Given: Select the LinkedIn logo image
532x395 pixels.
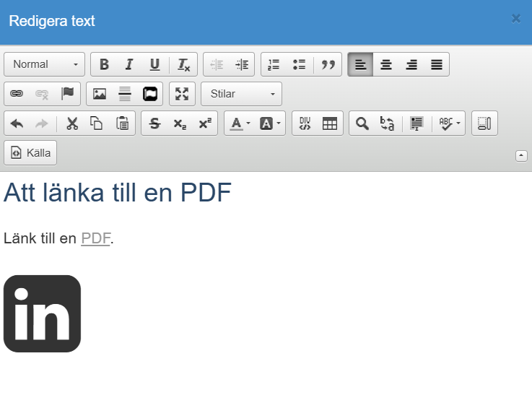Looking at the screenshot, I should pyautogui.click(x=42, y=313).
